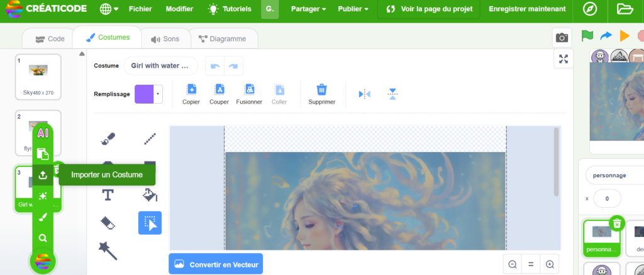Select the mountain avatar above stage
Viewport: 644px width, 275px height.
(x=619, y=56)
